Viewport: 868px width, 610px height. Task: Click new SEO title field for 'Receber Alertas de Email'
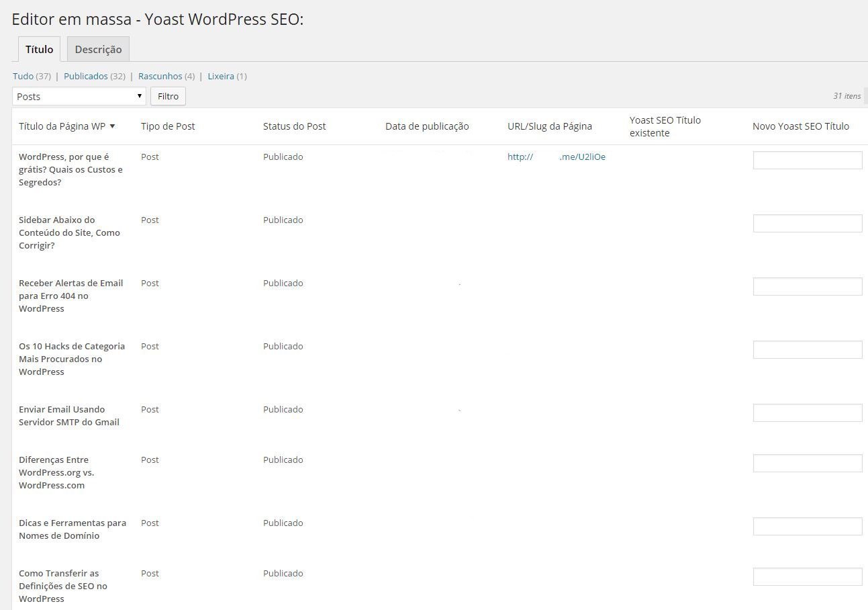[x=808, y=286]
